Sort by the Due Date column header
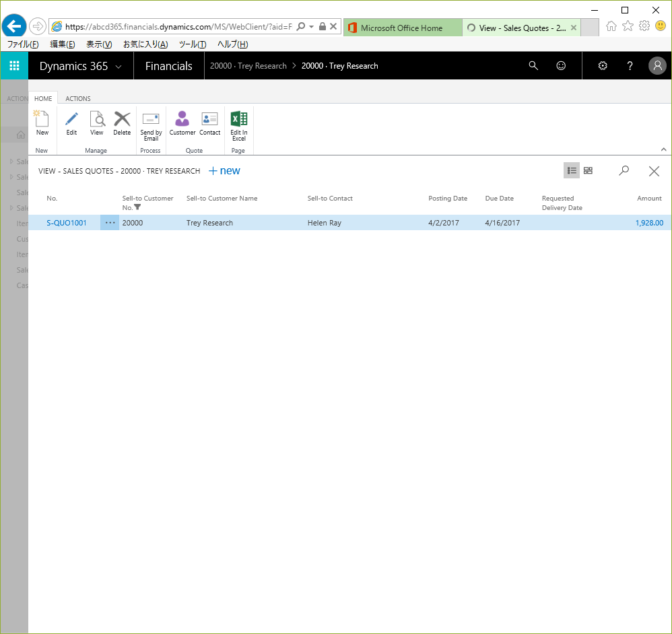 point(499,199)
